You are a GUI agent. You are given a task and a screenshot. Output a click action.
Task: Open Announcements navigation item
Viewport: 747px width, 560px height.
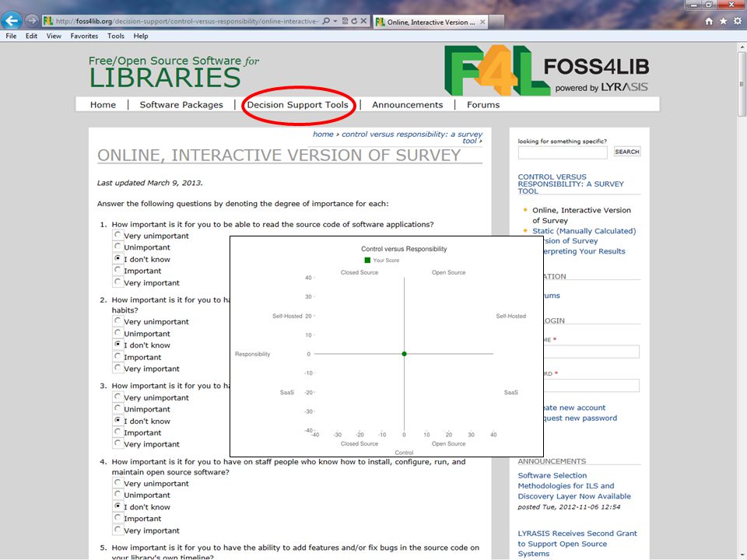pos(407,105)
